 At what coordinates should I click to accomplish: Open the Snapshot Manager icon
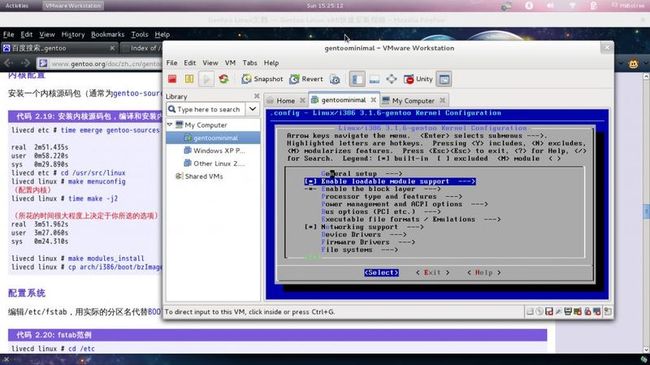pyautogui.click(x=335, y=79)
